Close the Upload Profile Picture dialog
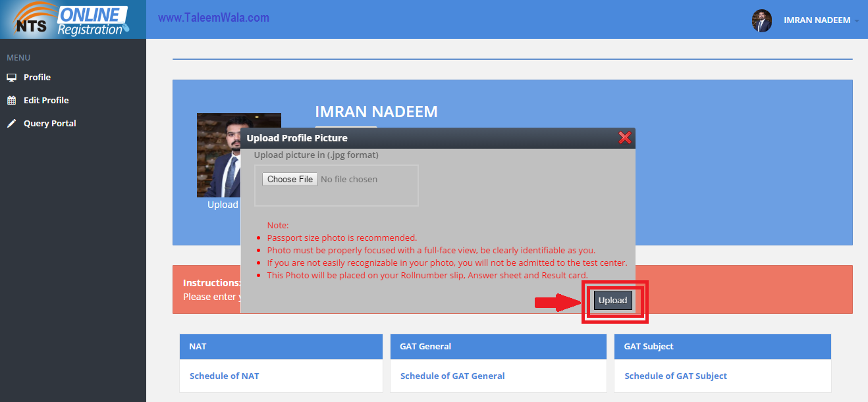Viewport: 868px width, 402px height. tap(625, 138)
